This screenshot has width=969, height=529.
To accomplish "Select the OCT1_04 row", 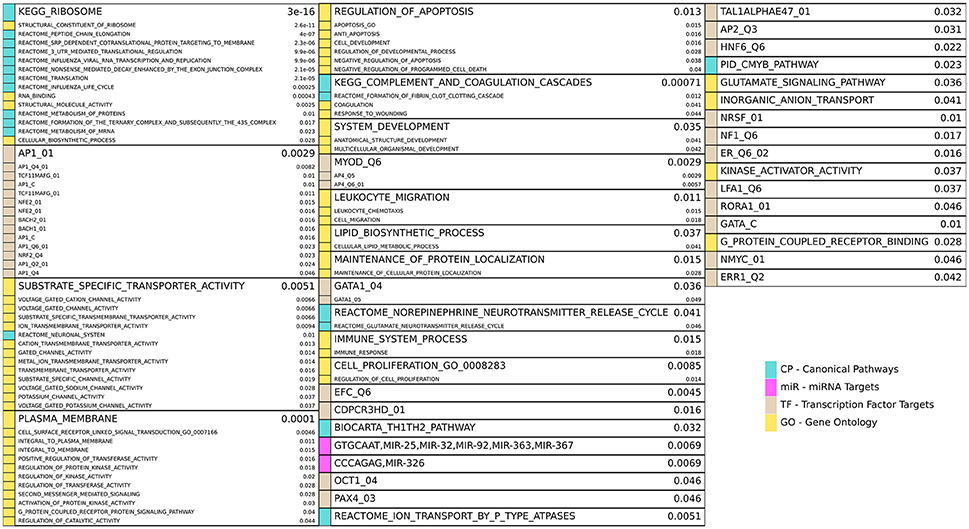I will [x=512, y=481].
